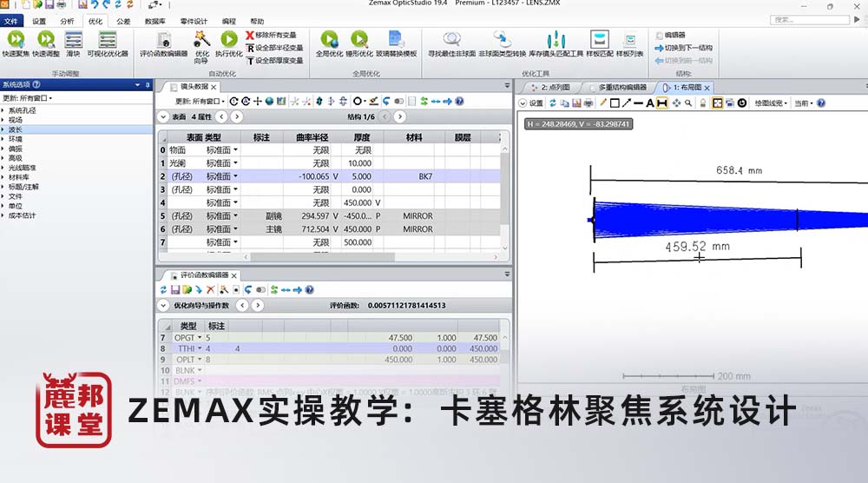
Task: Click globe icon in lens data toolbar
Action: [x=270, y=102]
